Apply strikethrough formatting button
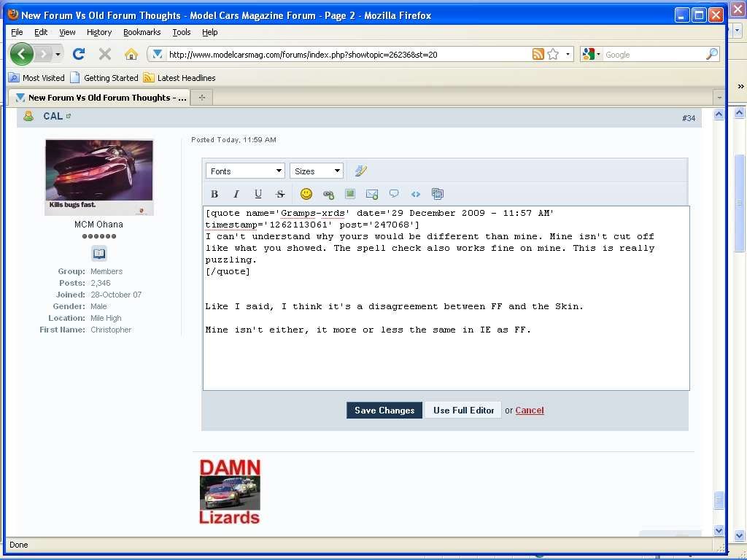The width and height of the screenshot is (747, 560). (x=280, y=194)
